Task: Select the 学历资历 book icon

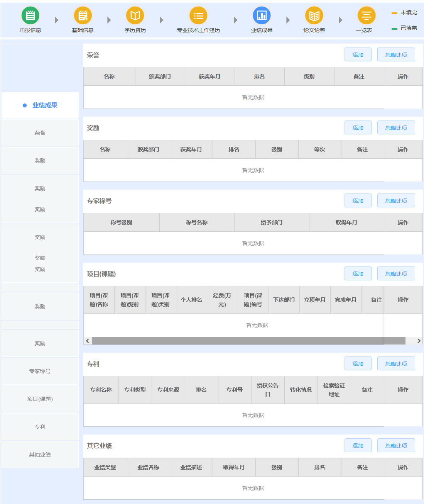Action: pos(135,16)
